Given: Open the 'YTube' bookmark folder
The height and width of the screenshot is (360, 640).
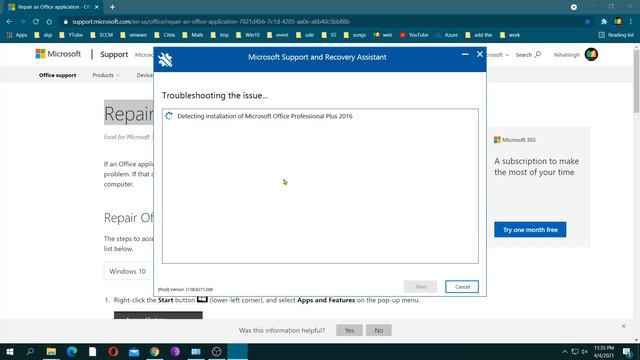Looking at the screenshot, I should pyautogui.click(x=71, y=35).
